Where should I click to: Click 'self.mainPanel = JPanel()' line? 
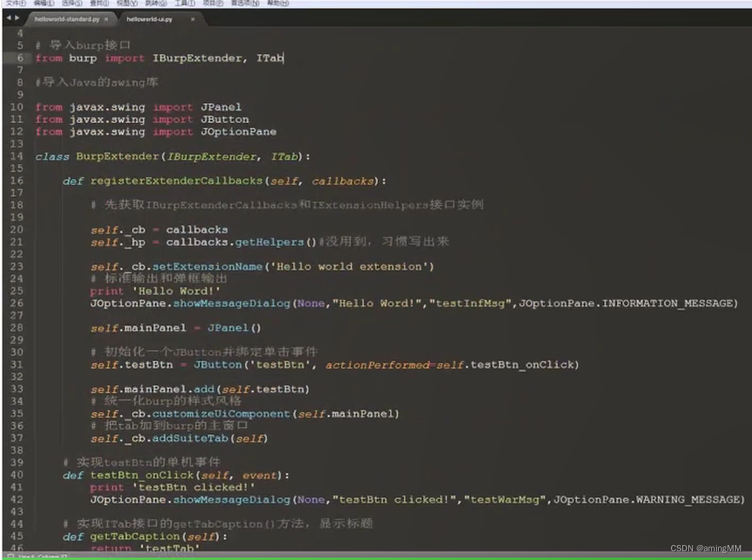[175, 328]
